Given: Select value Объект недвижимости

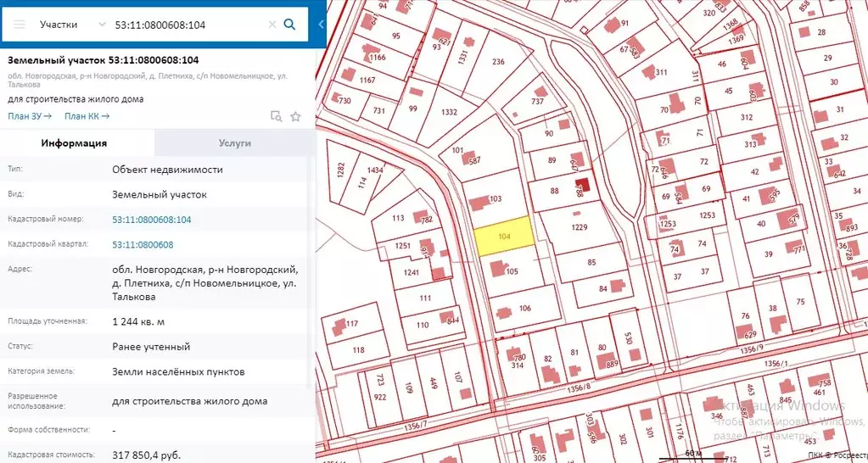Looking at the screenshot, I should click(167, 170).
